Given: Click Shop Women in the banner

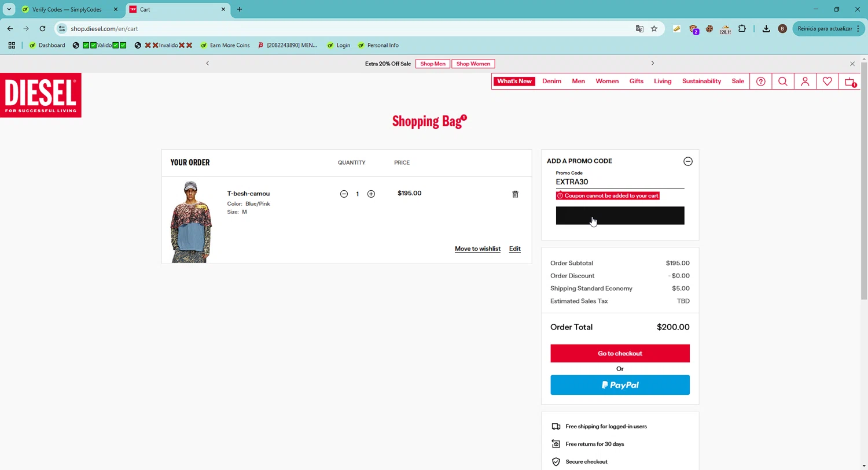Looking at the screenshot, I should click(x=473, y=64).
